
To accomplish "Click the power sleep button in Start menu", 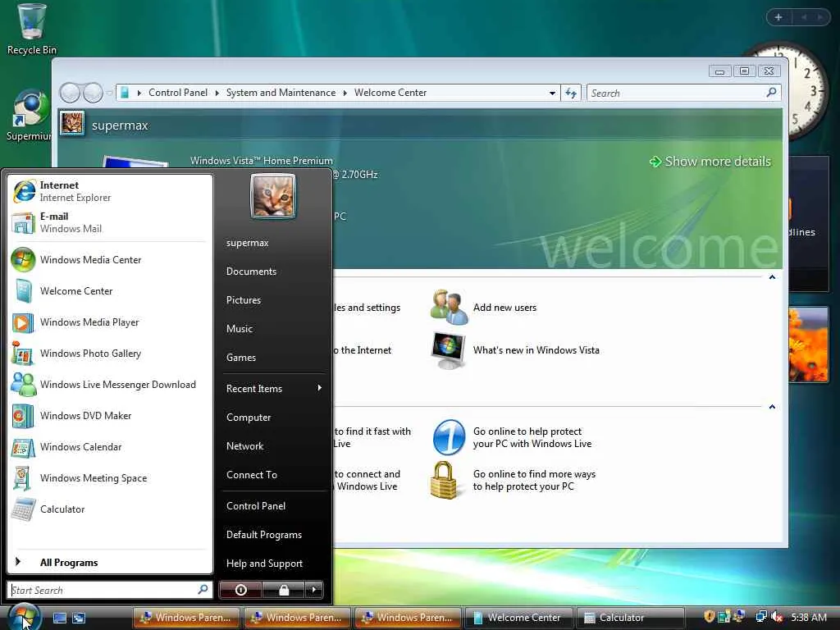I will coord(240,590).
